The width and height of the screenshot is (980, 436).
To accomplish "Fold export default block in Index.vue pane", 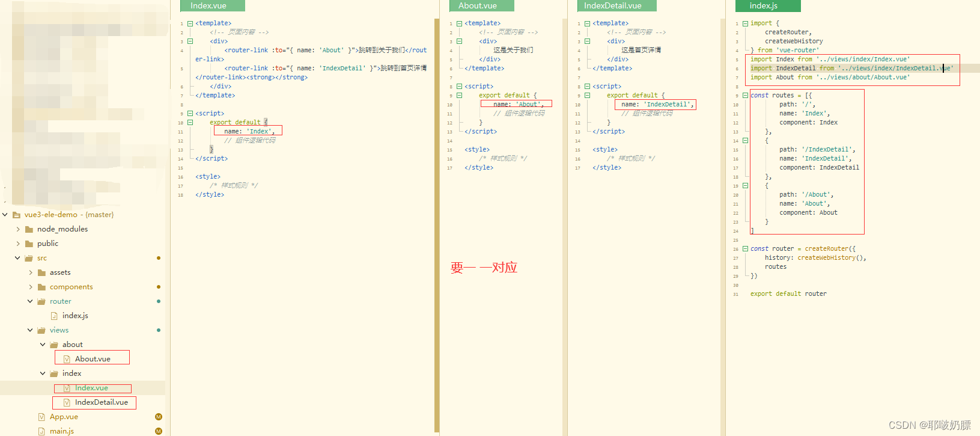I will point(190,122).
